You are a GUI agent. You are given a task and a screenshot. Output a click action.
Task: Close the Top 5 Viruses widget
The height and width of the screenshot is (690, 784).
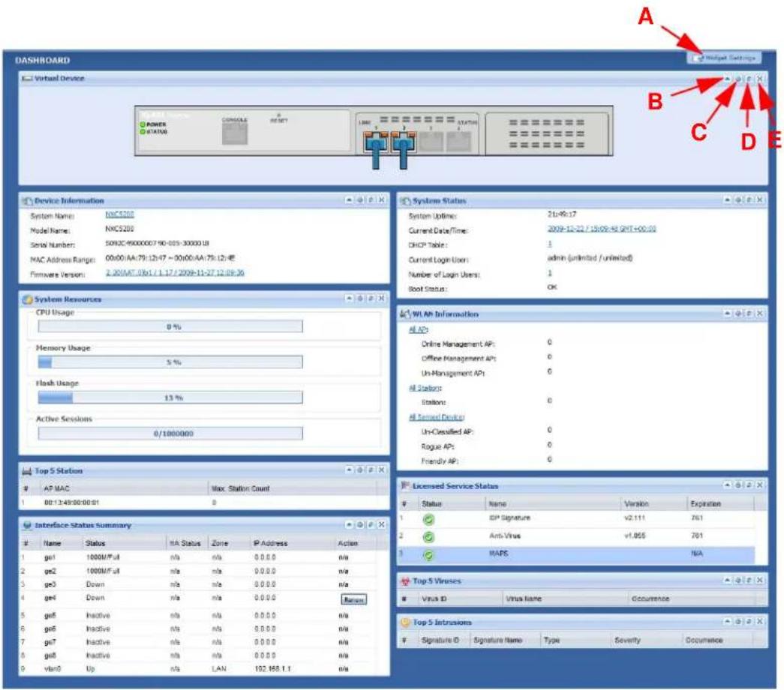[x=760, y=580]
